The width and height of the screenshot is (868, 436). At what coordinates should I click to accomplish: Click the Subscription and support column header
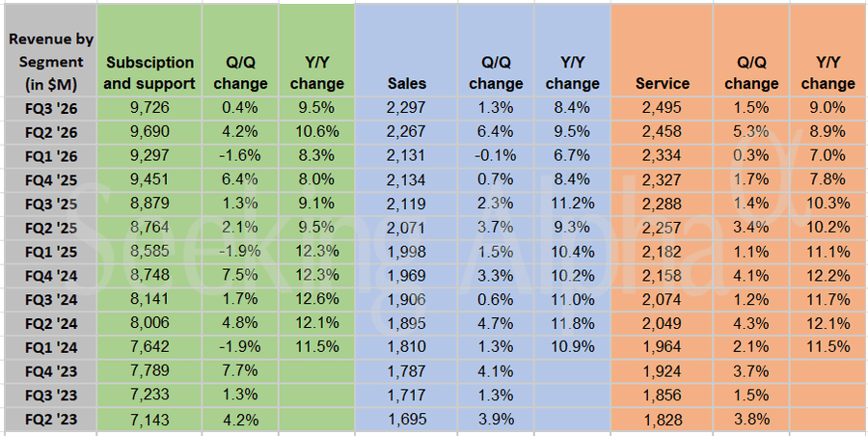(149, 73)
